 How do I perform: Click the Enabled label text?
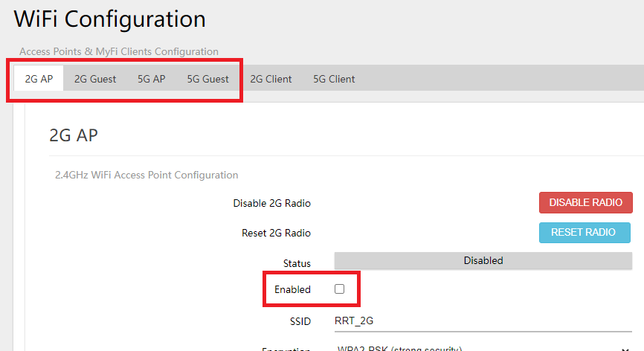292,289
